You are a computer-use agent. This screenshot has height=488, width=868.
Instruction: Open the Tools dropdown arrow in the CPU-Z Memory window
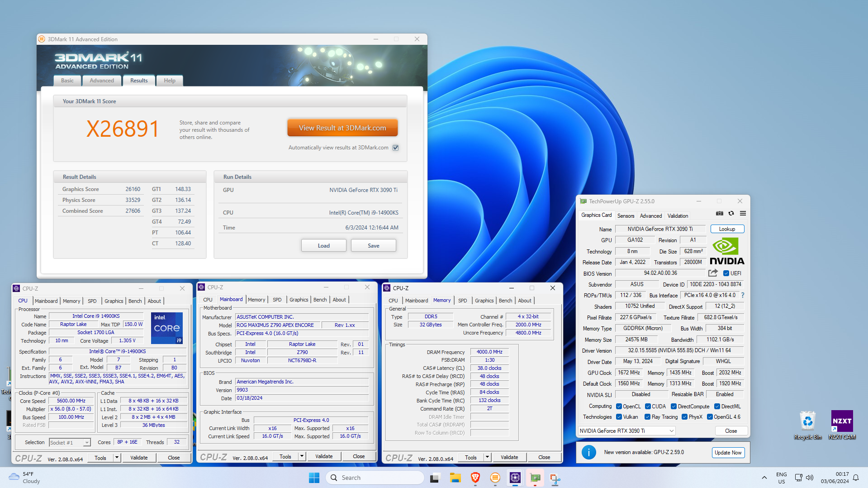click(x=487, y=457)
